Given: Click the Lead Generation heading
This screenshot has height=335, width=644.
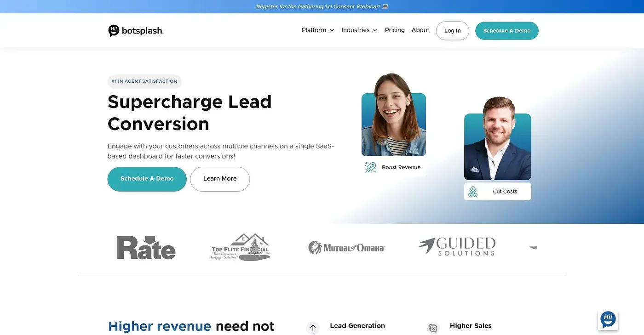Looking at the screenshot, I should point(357,326).
